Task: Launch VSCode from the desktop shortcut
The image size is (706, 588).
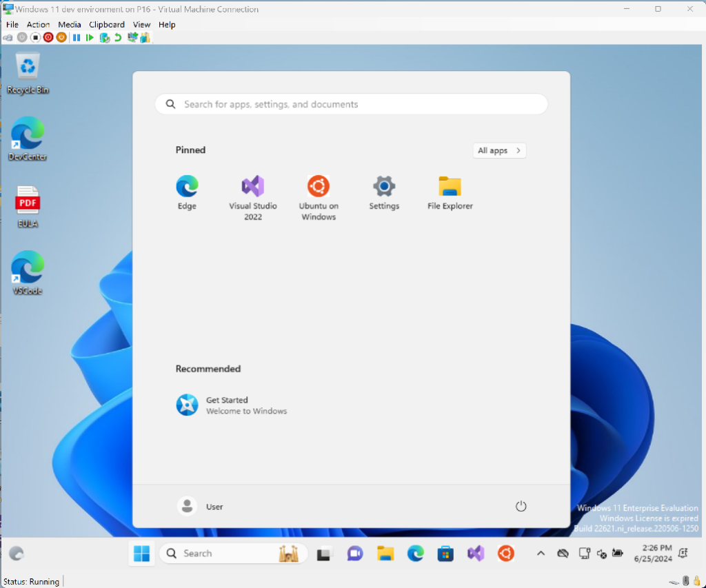Action: pyautogui.click(x=26, y=269)
